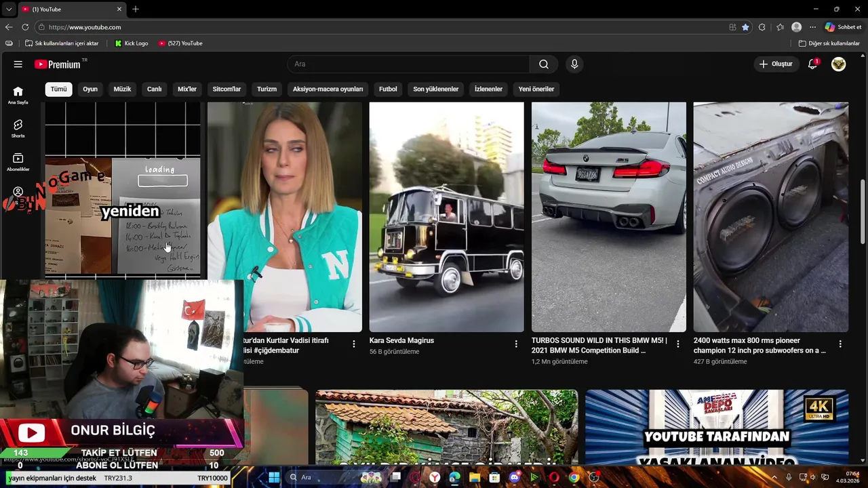Select the Turizm filter chip
The width and height of the screenshot is (868, 488).
coord(267,89)
